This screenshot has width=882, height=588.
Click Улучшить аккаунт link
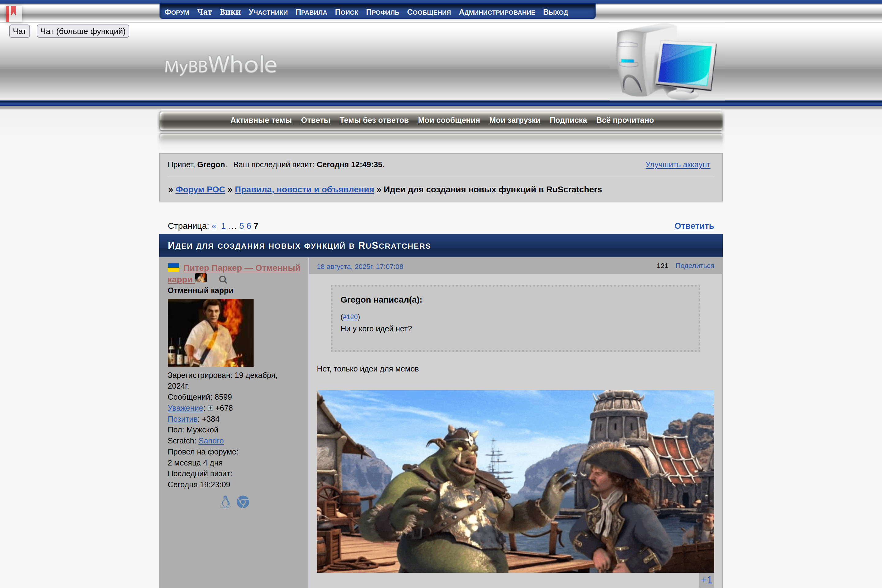pos(677,164)
